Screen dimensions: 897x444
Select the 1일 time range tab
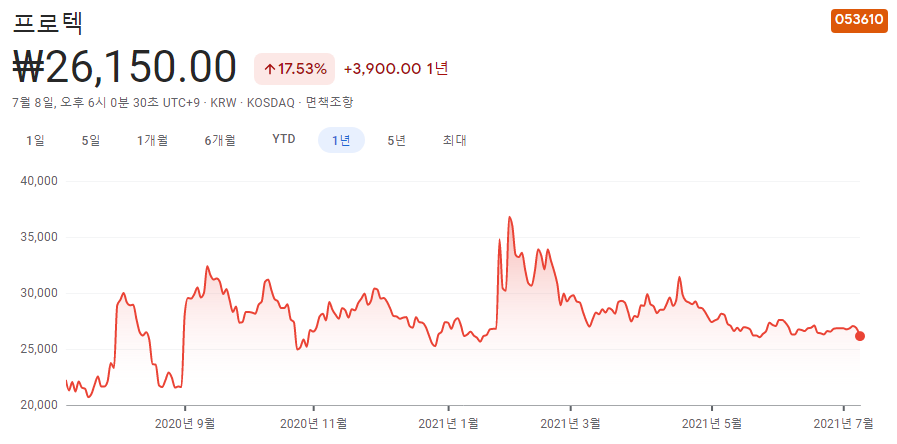click(x=35, y=140)
